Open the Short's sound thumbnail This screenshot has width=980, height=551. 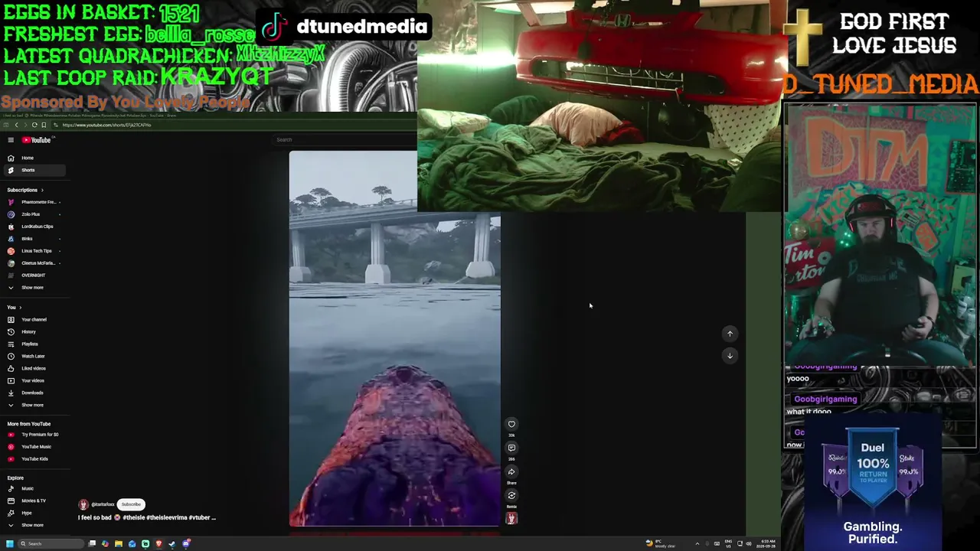point(511,519)
